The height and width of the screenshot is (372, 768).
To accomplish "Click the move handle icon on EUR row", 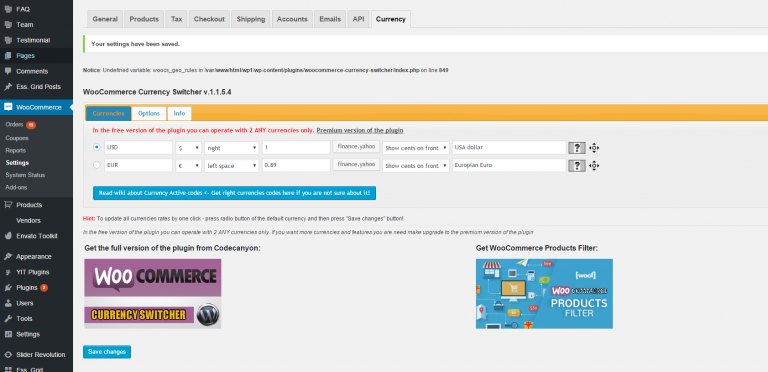I will (x=594, y=165).
